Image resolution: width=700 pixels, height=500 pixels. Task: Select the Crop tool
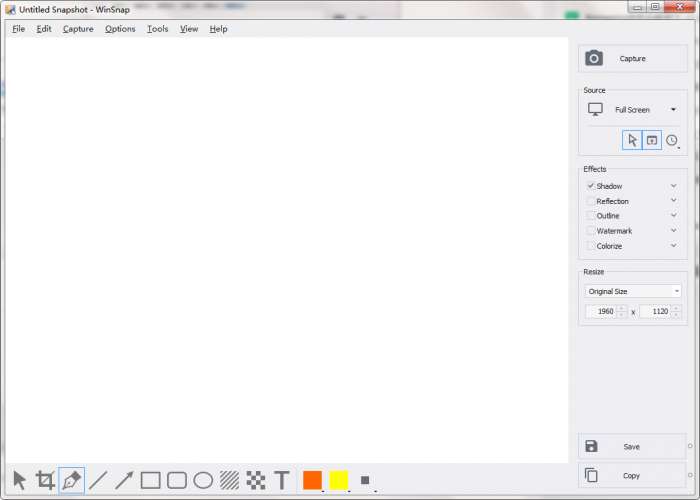(45, 480)
